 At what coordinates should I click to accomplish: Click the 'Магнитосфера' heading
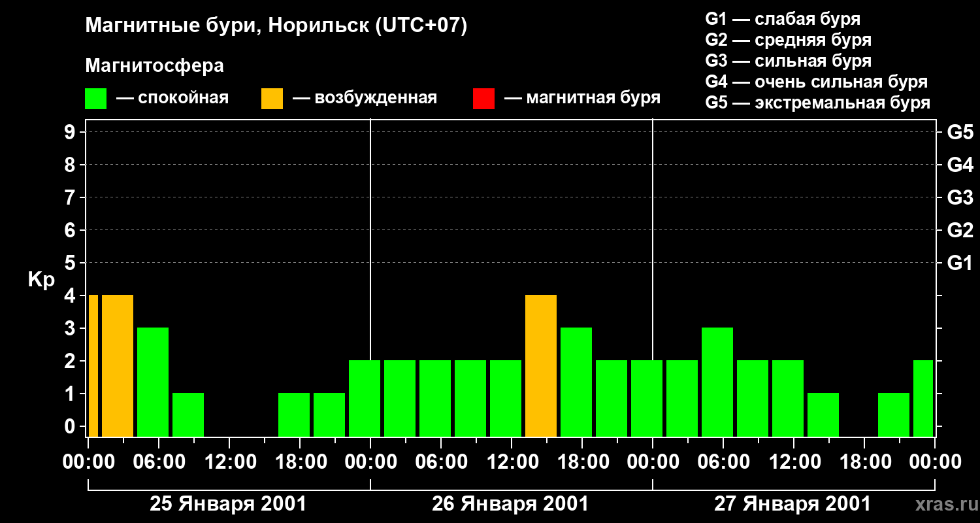pyautogui.click(x=154, y=66)
